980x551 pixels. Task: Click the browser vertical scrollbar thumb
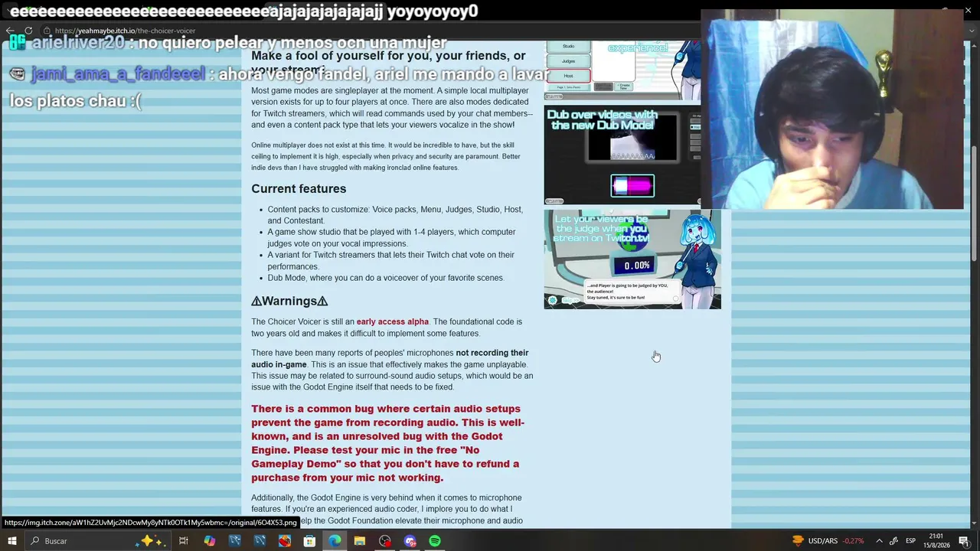click(974, 204)
